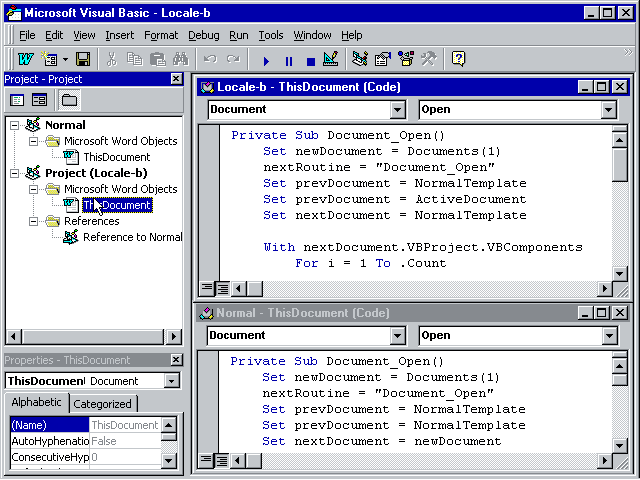The height and width of the screenshot is (480, 640).
Task: Open the Properties Window toolbar icon
Action: (x=383, y=59)
